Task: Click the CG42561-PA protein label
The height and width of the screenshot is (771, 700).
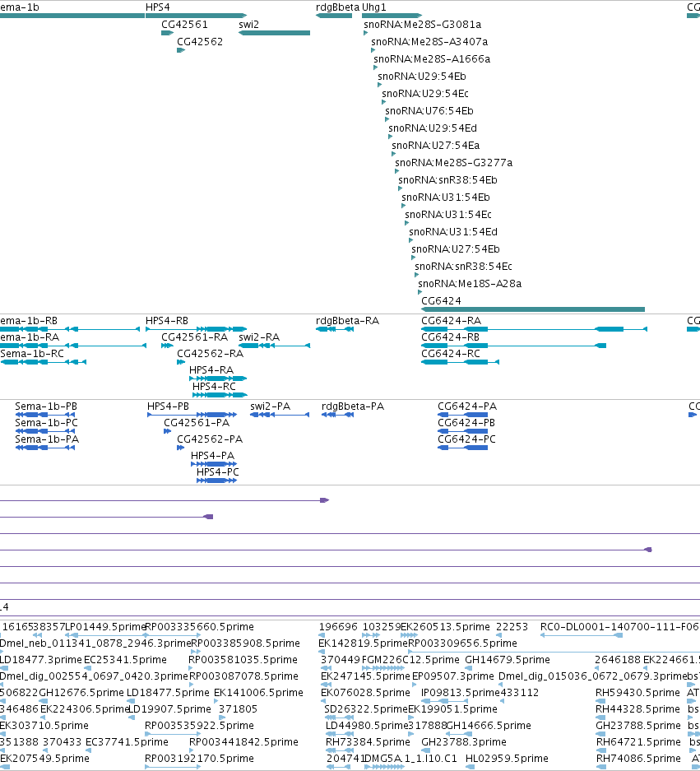Action: pos(197,423)
